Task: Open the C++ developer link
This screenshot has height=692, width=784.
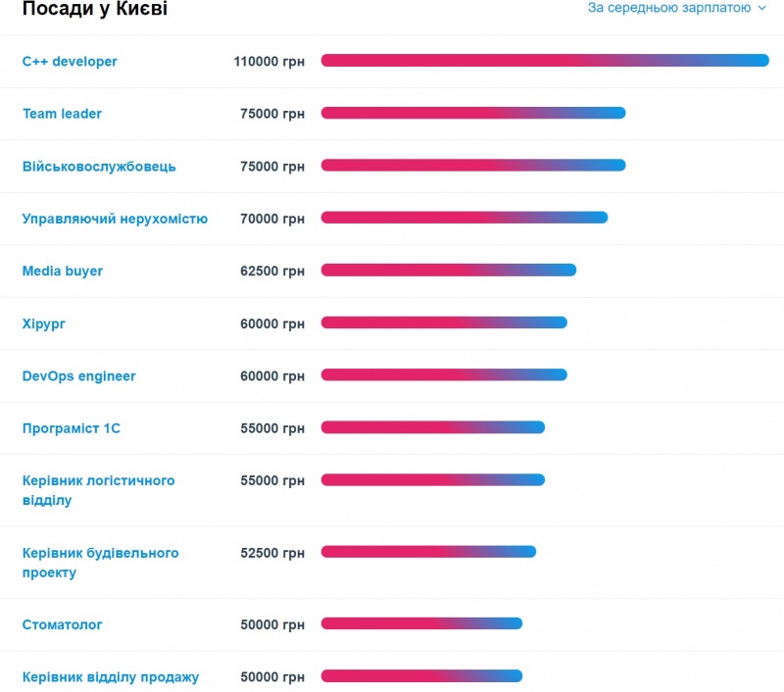Action: coord(70,61)
